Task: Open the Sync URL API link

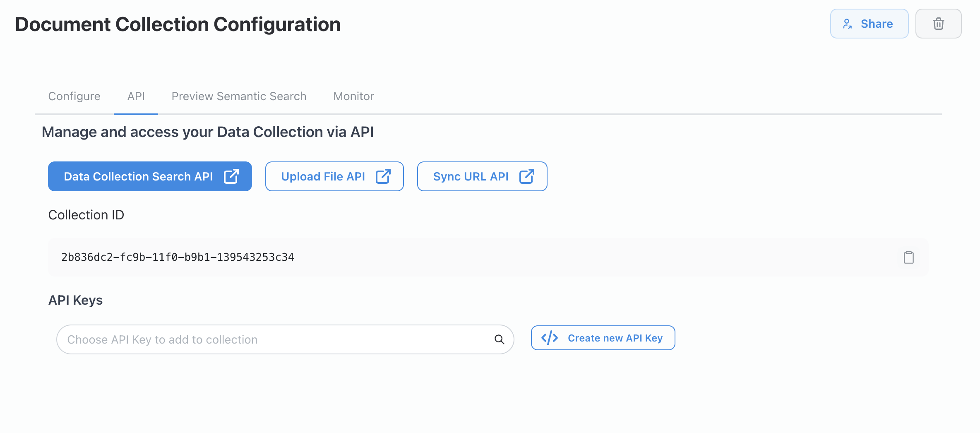Action: [471, 177]
